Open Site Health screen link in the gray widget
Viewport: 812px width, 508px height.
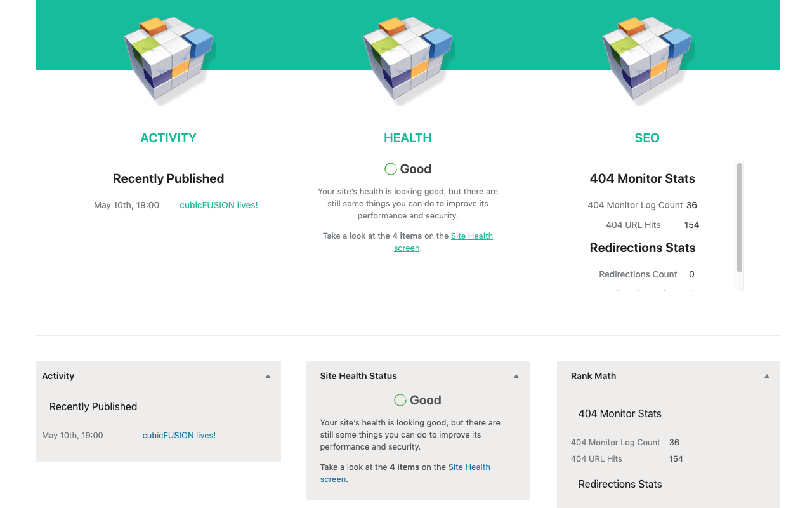tap(469, 467)
